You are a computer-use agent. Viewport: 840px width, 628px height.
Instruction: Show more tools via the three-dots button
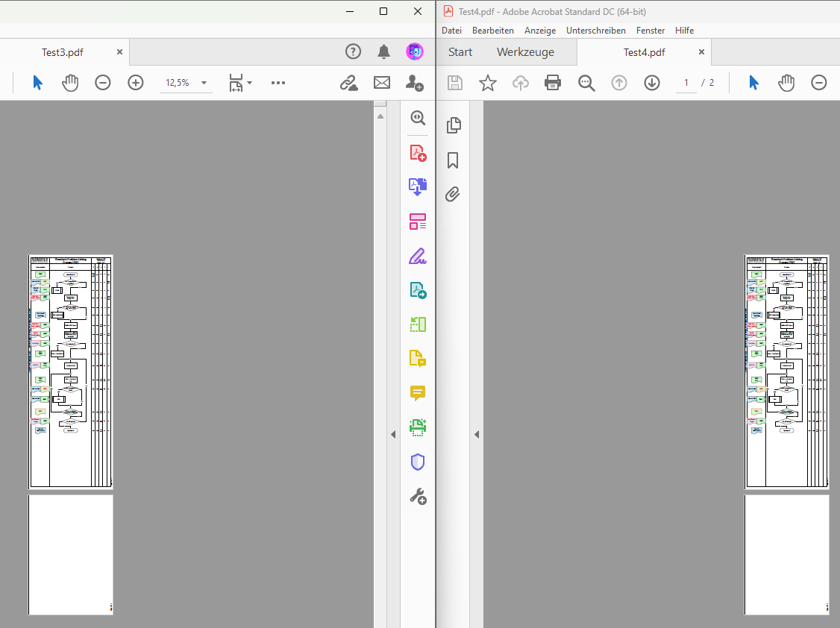[278, 83]
